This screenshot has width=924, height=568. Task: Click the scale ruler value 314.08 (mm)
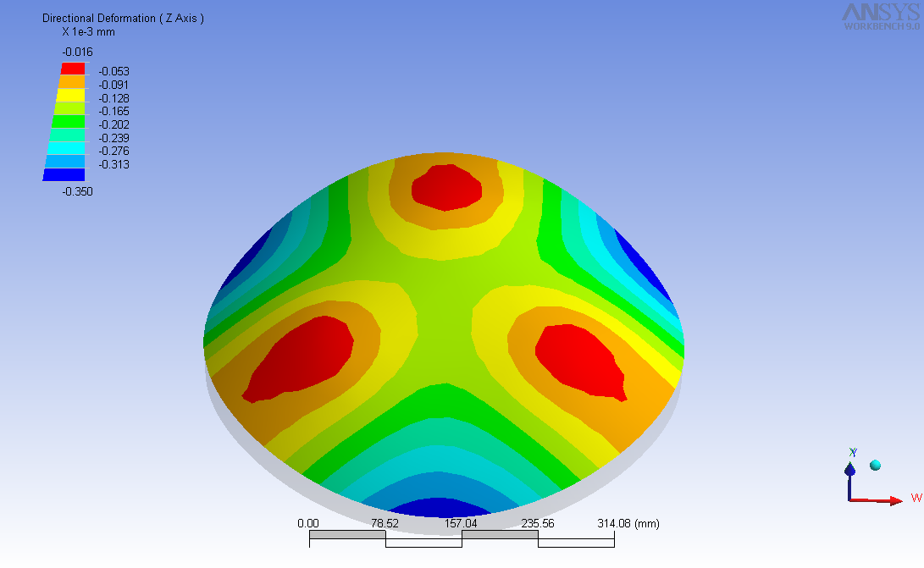(x=628, y=523)
